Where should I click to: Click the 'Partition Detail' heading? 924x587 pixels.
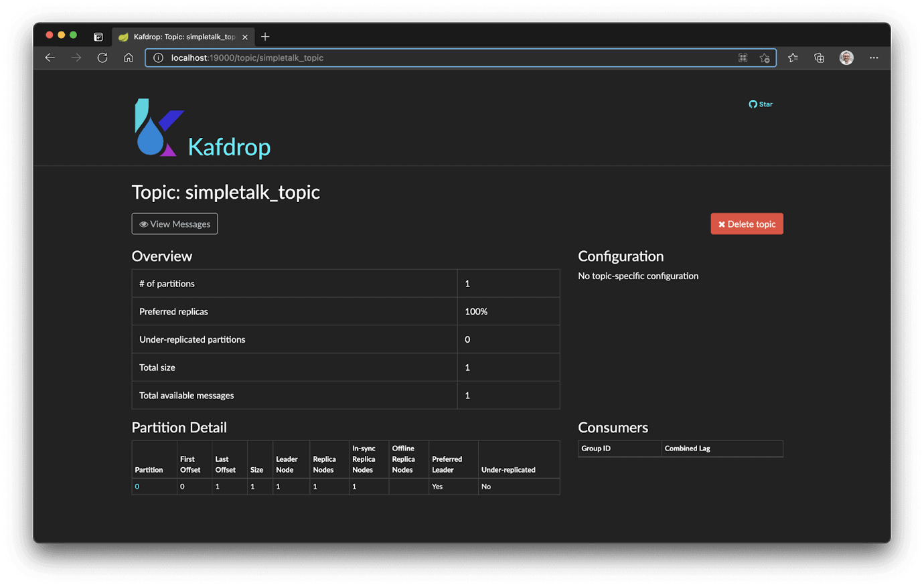pyautogui.click(x=179, y=428)
